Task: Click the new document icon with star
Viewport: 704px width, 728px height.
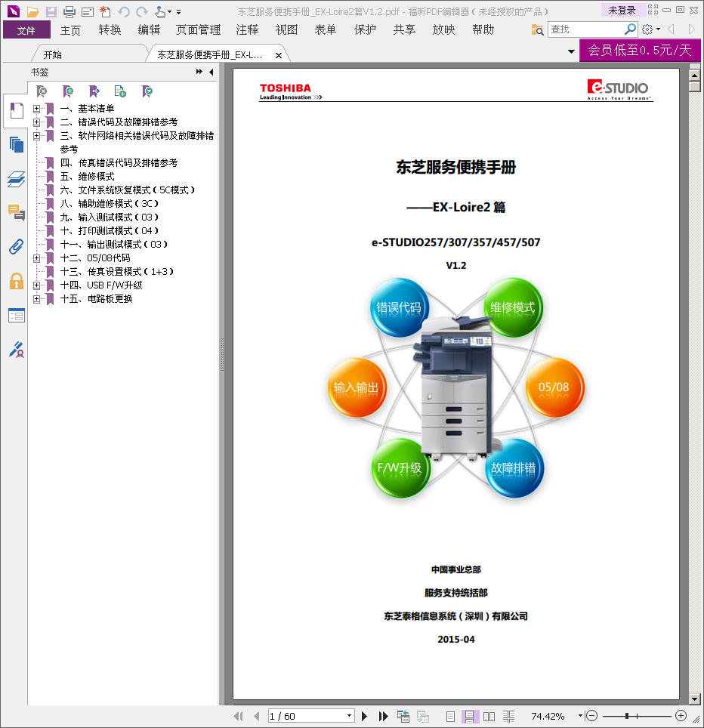Action: pos(106,11)
